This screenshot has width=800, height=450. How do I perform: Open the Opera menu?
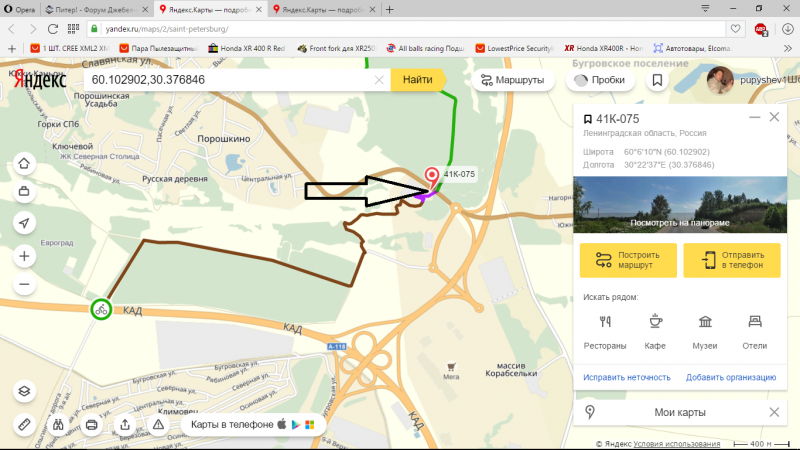[x=19, y=10]
